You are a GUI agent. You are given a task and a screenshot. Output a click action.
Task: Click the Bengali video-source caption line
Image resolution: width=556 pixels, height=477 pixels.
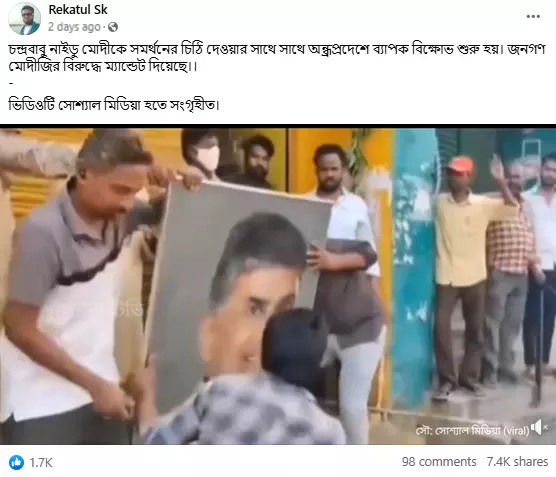tap(114, 105)
